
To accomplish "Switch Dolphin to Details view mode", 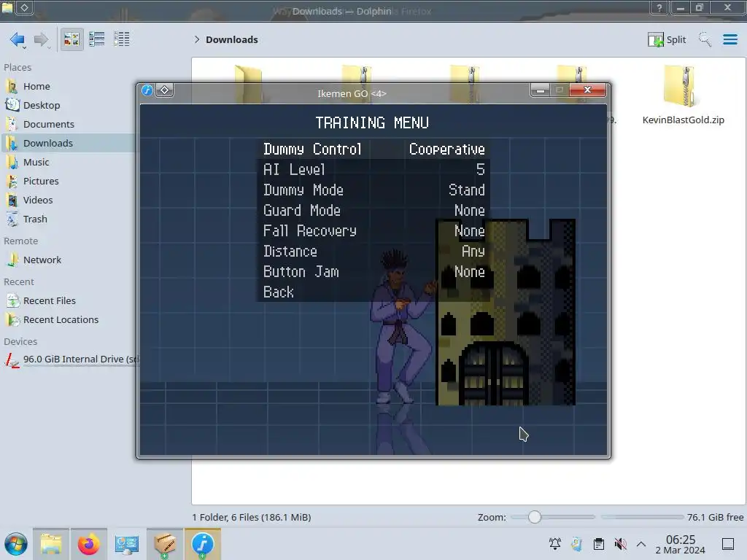I will [122, 39].
